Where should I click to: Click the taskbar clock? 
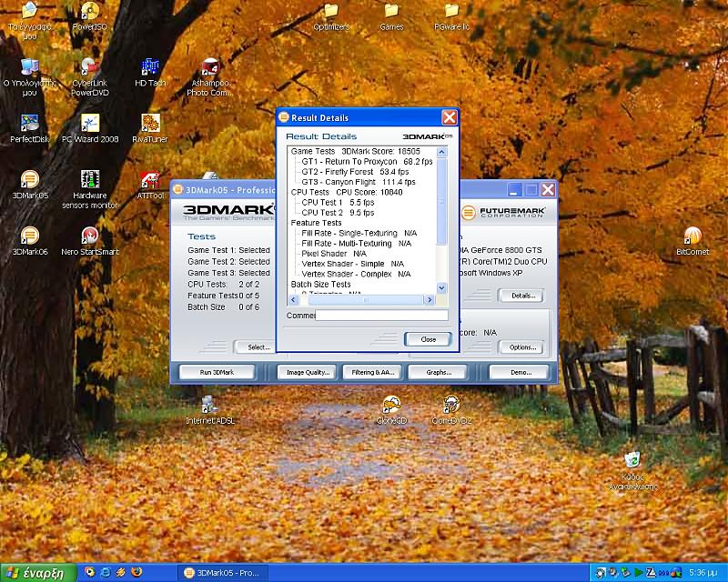pos(703,573)
